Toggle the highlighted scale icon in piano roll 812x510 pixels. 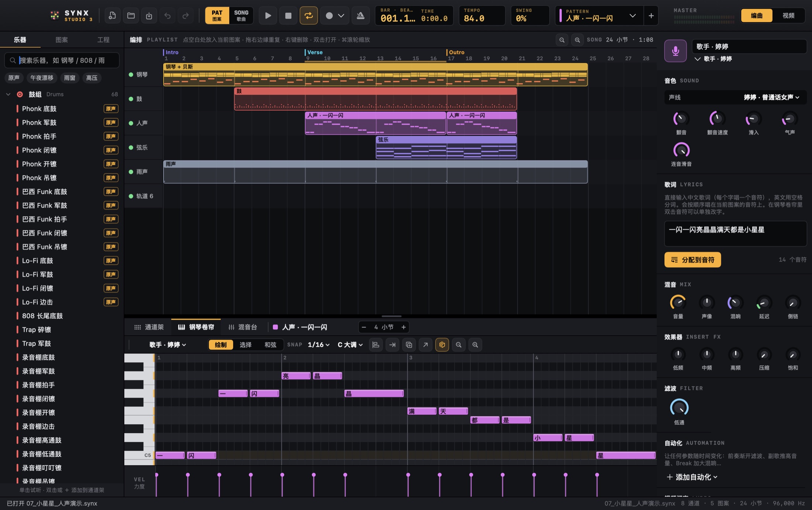click(x=442, y=345)
